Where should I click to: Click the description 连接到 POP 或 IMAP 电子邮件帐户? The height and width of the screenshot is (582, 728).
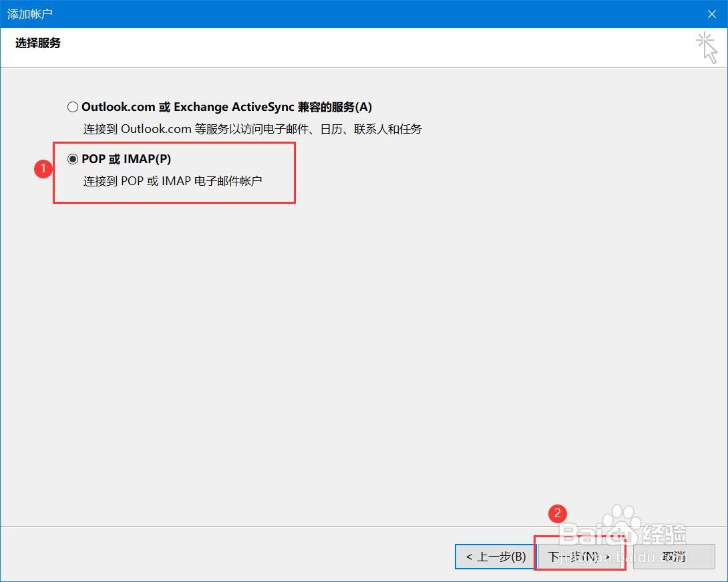point(173,181)
